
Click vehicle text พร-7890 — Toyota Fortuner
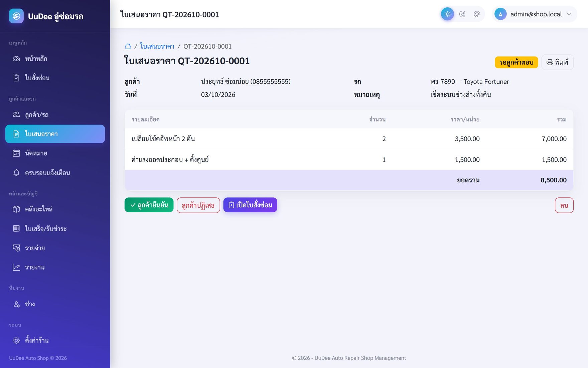pos(469,82)
